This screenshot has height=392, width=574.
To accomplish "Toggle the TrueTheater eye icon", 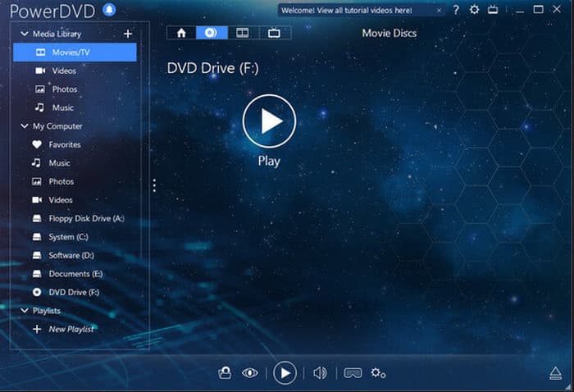I will (250, 373).
